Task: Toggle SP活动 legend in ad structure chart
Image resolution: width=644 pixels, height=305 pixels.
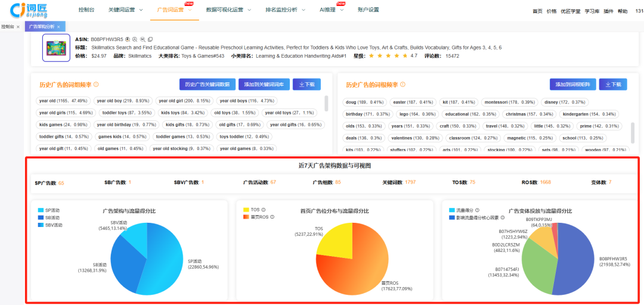Action: 49,210
